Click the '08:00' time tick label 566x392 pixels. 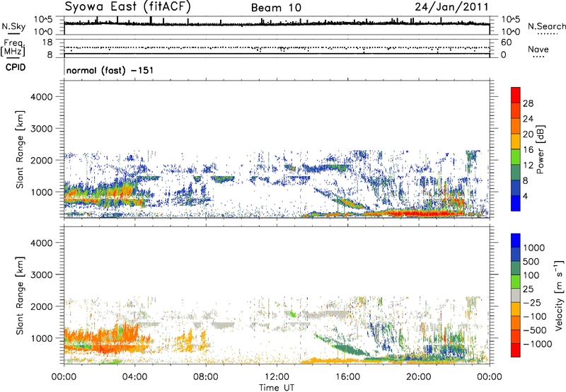[206, 377]
